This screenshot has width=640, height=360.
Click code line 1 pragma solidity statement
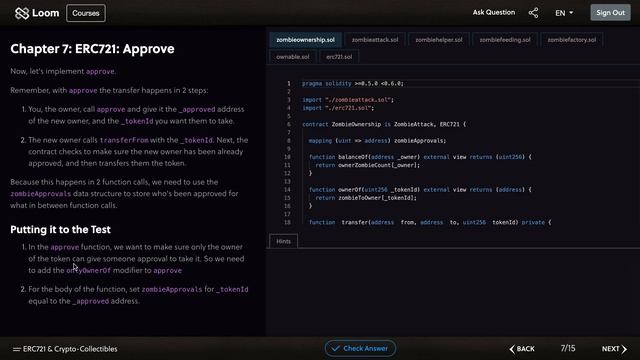pos(353,83)
